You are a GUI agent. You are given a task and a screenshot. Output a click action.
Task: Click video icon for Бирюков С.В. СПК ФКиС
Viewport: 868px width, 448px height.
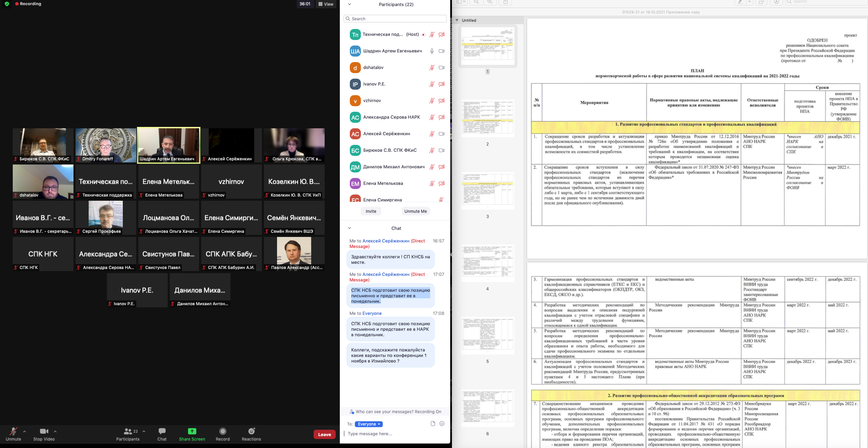[442, 150]
